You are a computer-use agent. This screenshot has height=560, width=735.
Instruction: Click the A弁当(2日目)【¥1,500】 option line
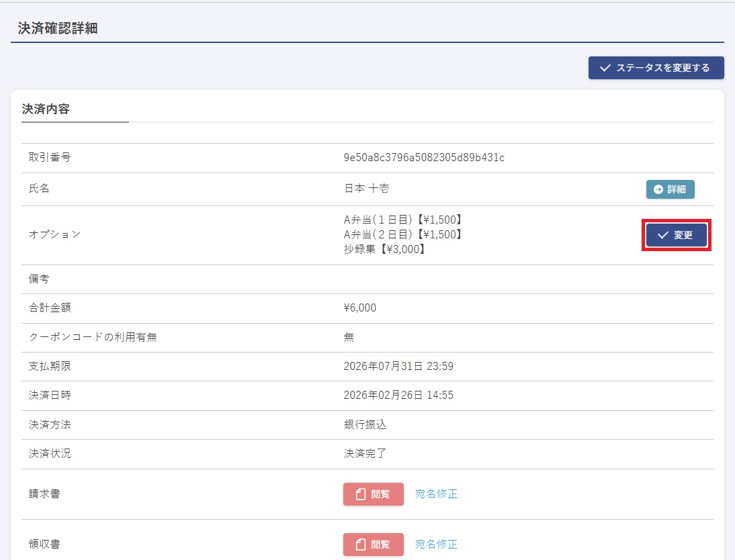coord(404,235)
